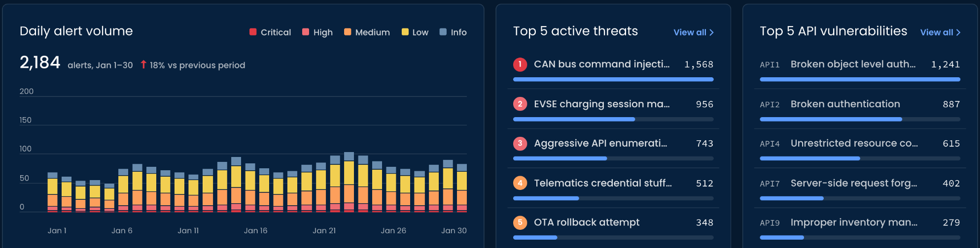Select Unrestricted resource consumption vulnerability
This screenshot has width=980, height=248.
click(x=860, y=148)
